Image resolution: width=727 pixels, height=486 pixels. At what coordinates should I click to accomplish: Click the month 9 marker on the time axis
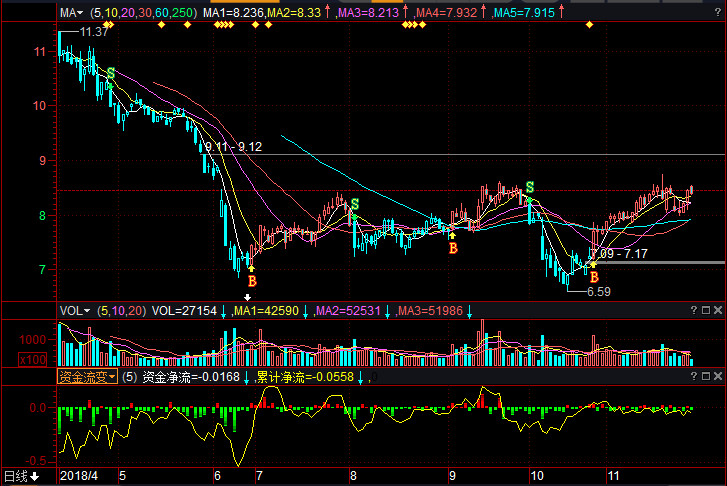pos(452,475)
